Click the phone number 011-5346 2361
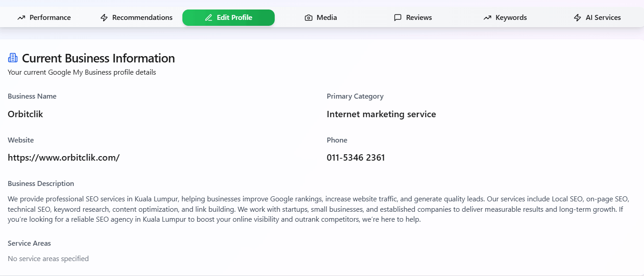 (356, 157)
